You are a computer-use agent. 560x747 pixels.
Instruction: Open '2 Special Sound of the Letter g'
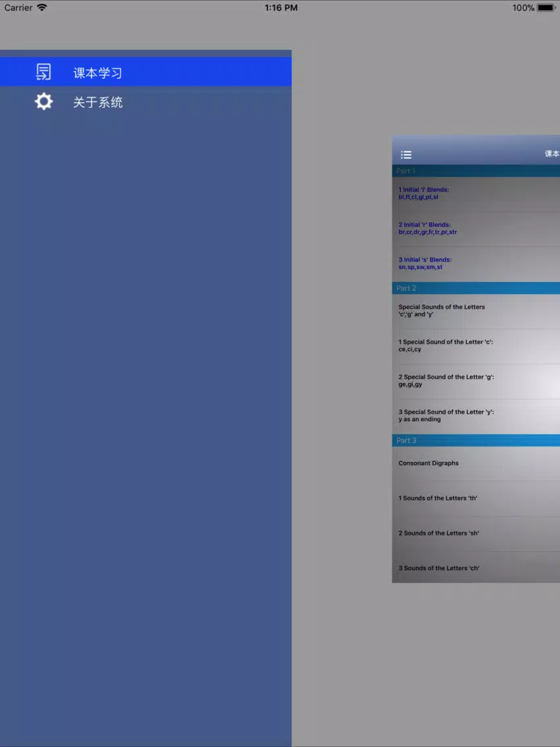476,381
